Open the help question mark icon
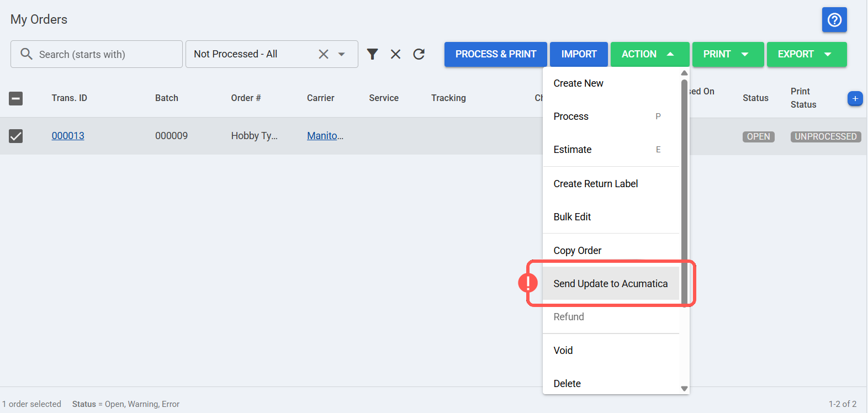868x413 pixels. pyautogui.click(x=834, y=20)
